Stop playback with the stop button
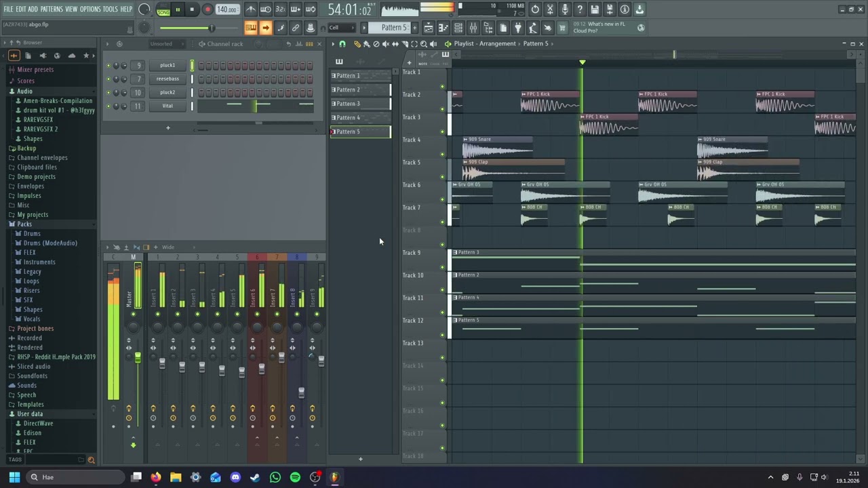The width and height of the screenshot is (868, 488). coord(192,9)
